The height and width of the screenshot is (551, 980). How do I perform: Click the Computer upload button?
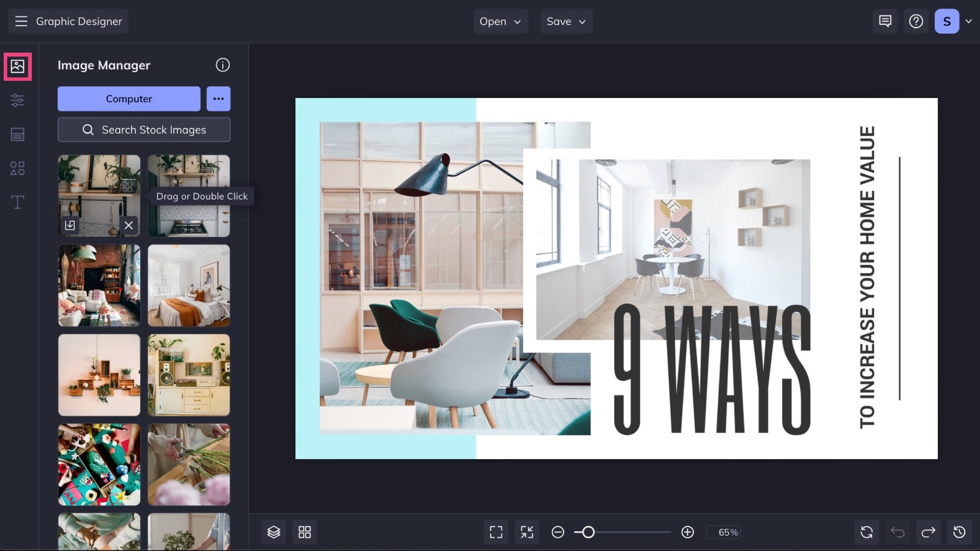tap(129, 99)
